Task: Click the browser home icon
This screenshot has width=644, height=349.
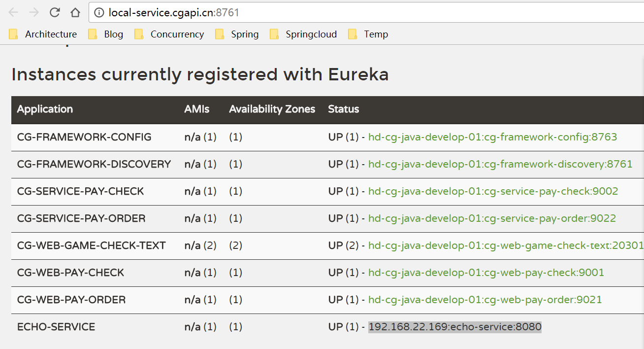Action: pos(75,12)
